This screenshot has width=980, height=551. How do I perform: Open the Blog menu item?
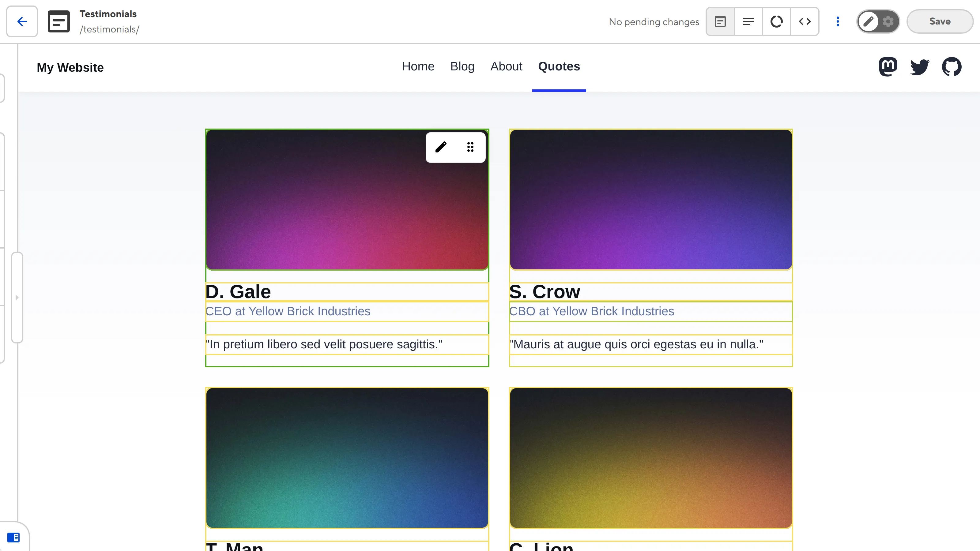click(462, 66)
